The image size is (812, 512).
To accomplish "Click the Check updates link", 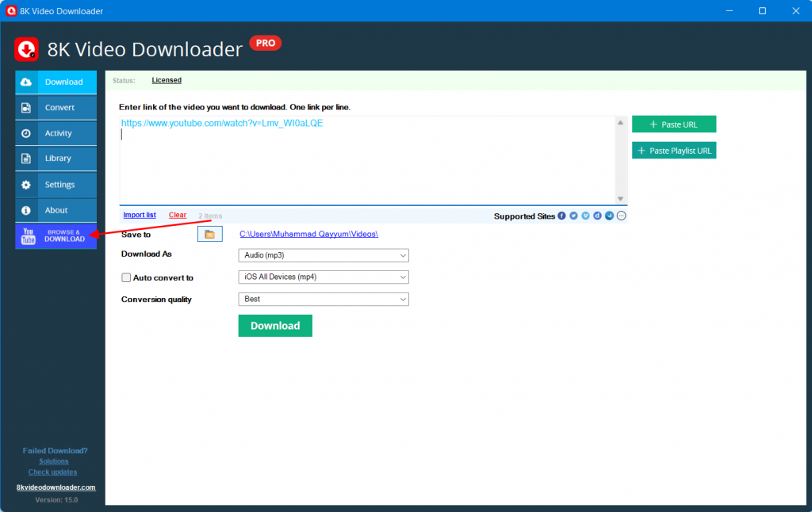I will coord(53,472).
